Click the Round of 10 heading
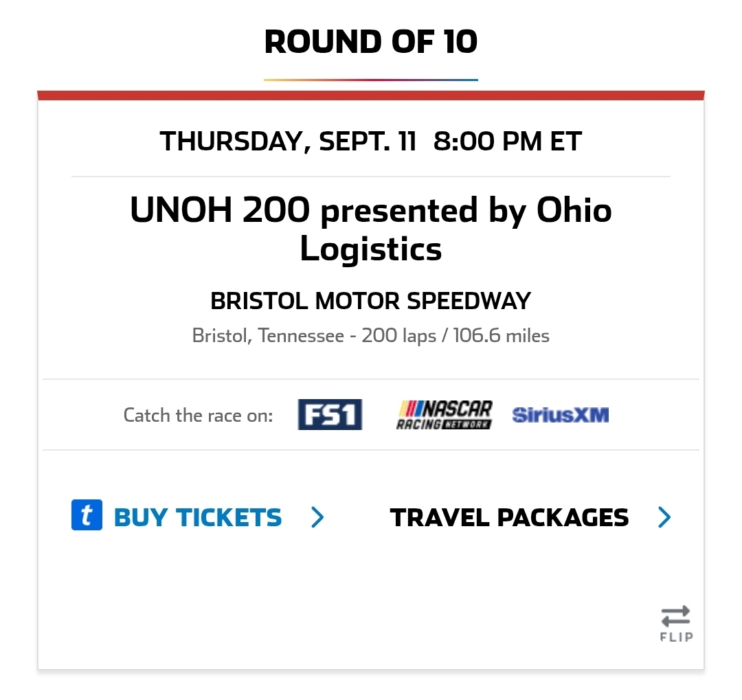Image resolution: width=742 pixels, height=700 pixels. point(371,42)
